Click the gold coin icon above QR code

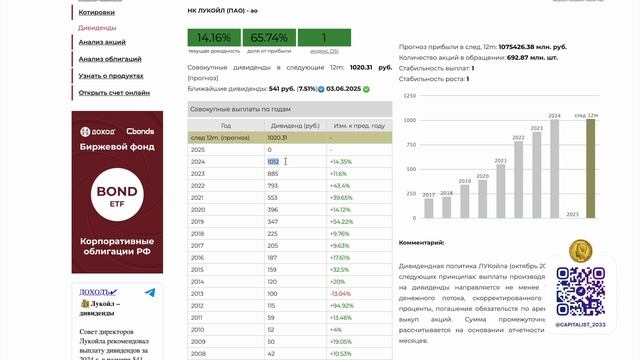[x=580, y=251]
